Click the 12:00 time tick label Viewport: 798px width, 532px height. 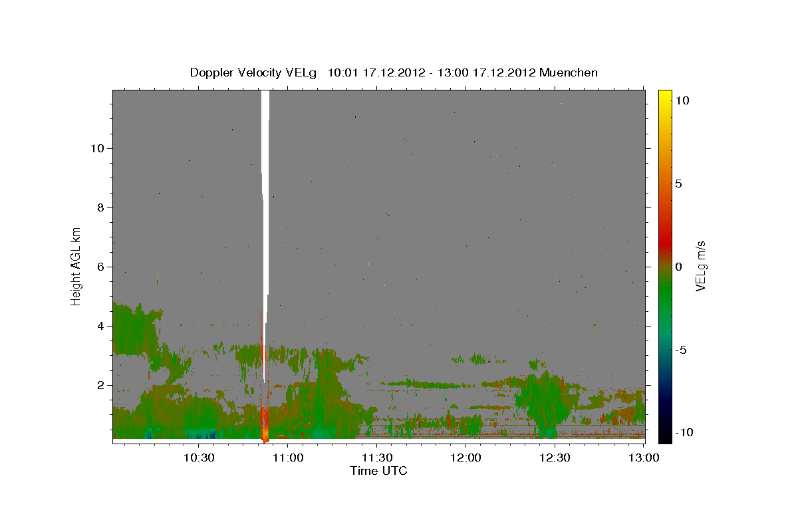[465, 458]
